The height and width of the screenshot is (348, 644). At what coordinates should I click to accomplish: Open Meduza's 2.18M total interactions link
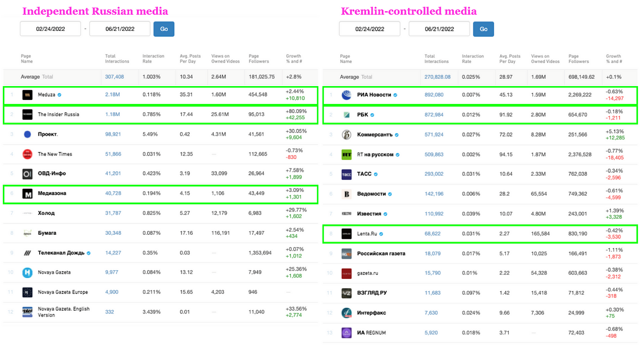click(113, 95)
